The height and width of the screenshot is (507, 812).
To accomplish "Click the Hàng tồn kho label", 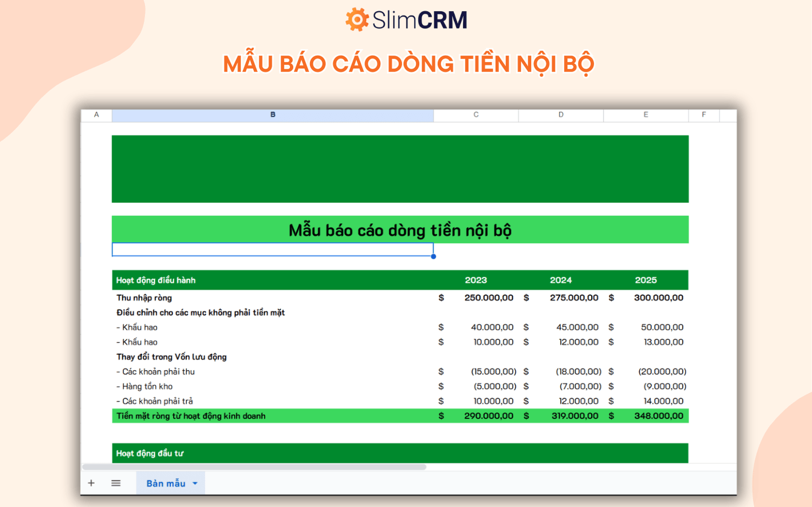I will pyautogui.click(x=145, y=386).
